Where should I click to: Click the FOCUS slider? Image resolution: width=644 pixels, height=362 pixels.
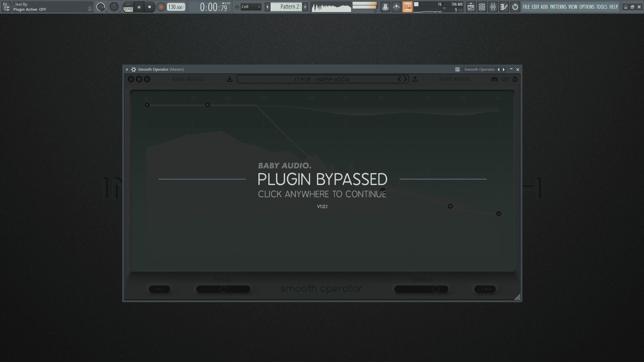point(223,289)
